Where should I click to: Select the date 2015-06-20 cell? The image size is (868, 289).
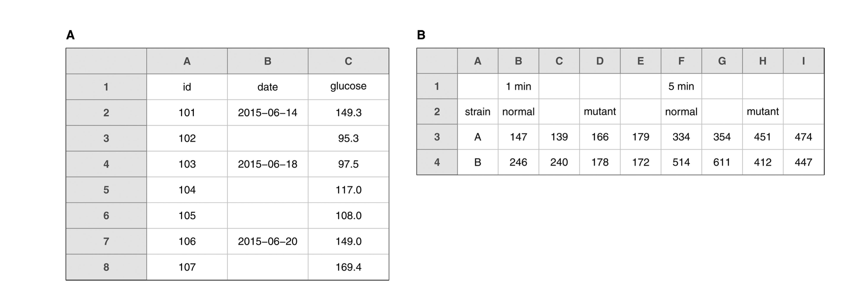(x=267, y=241)
